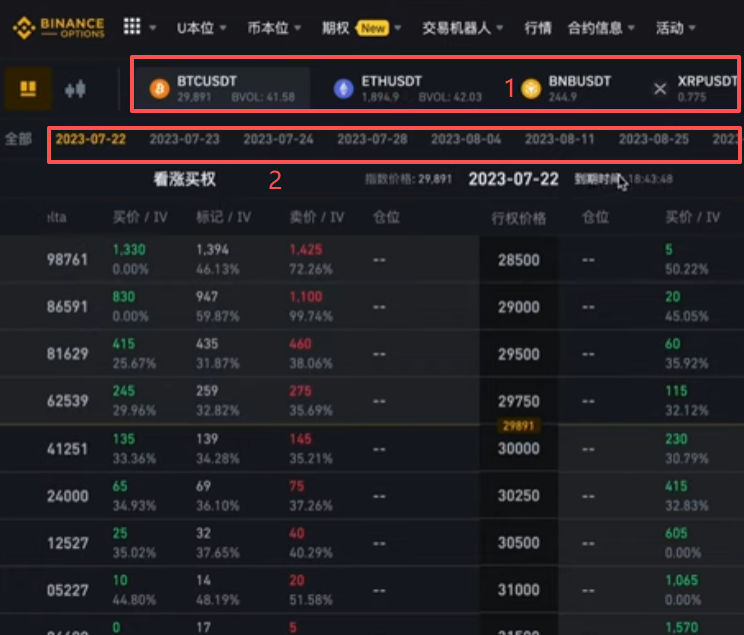The height and width of the screenshot is (635, 744).
Task: Click call ask price 460 for strike 29500
Action: 300,344
